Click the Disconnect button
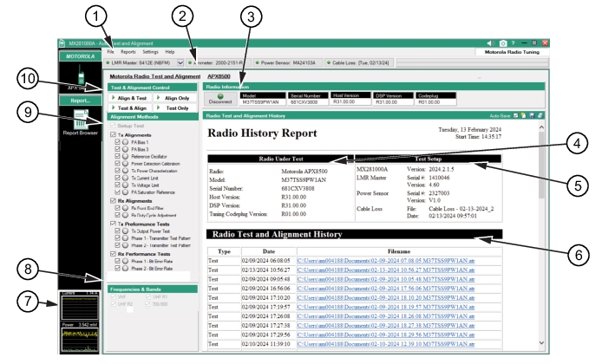This screenshot has height=364, width=602. point(220,99)
